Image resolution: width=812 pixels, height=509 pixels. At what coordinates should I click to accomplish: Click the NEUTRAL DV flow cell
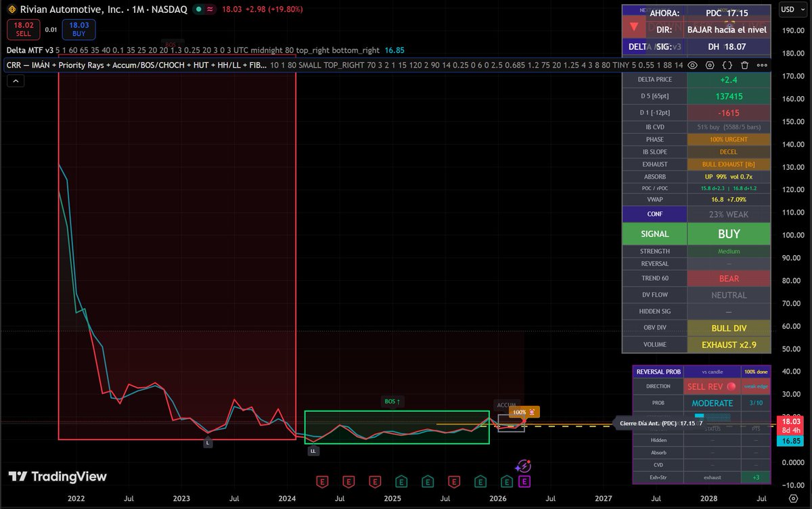coord(728,295)
